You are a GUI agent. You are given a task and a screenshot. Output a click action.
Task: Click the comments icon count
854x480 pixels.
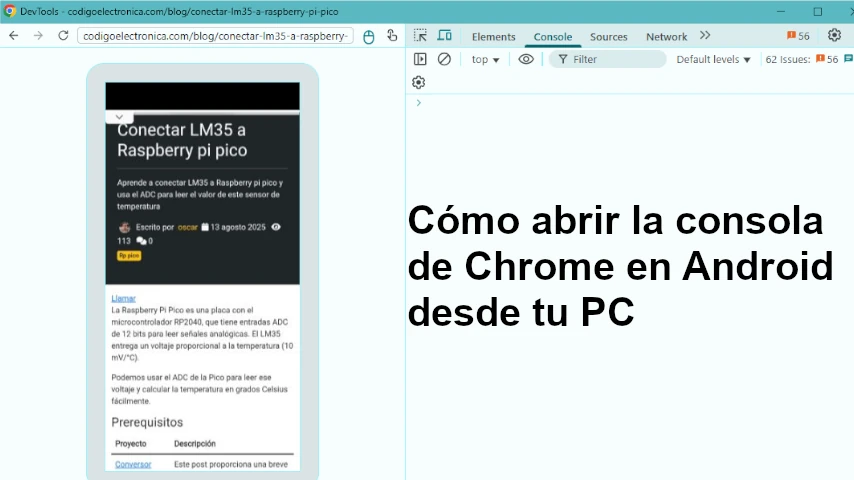(144, 241)
